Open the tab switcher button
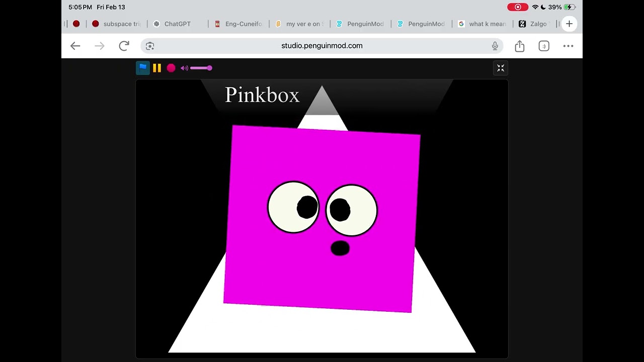The width and height of the screenshot is (644, 362). [x=544, y=46]
